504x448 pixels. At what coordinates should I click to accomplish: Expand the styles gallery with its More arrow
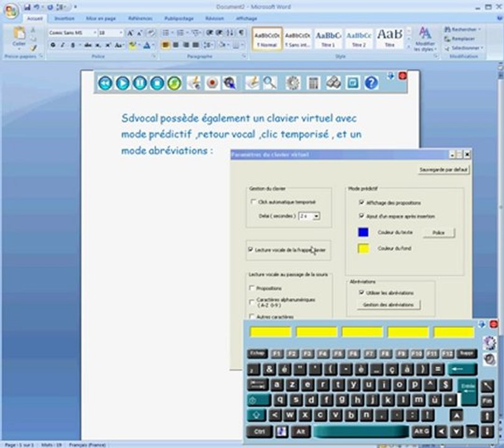[x=409, y=47]
